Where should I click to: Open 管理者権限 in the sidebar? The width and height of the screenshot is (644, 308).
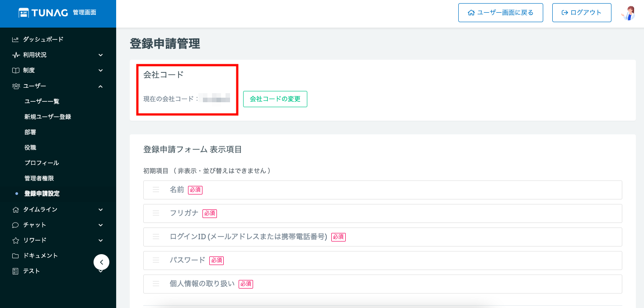[x=39, y=178]
